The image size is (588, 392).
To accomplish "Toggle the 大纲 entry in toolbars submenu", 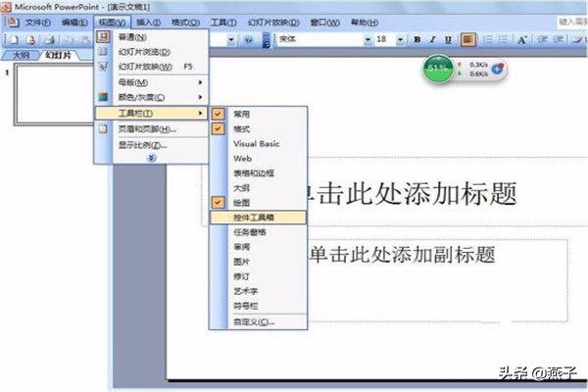I will pos(258,188).
